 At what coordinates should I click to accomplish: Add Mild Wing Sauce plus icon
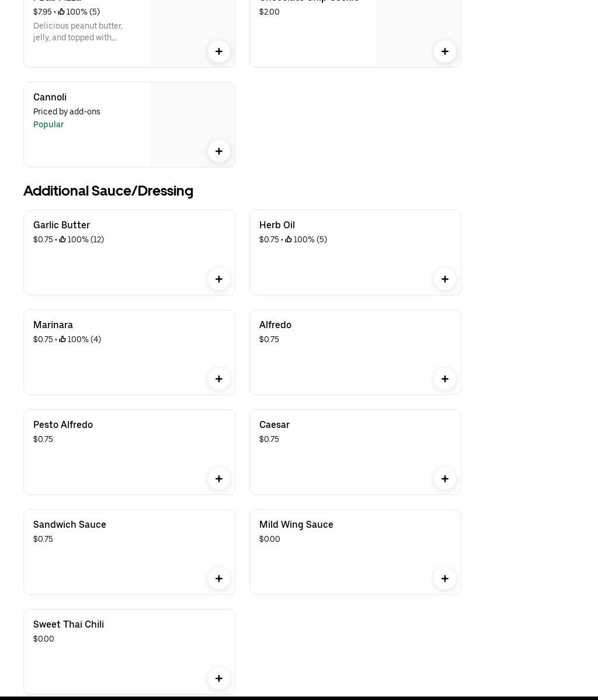445,579
